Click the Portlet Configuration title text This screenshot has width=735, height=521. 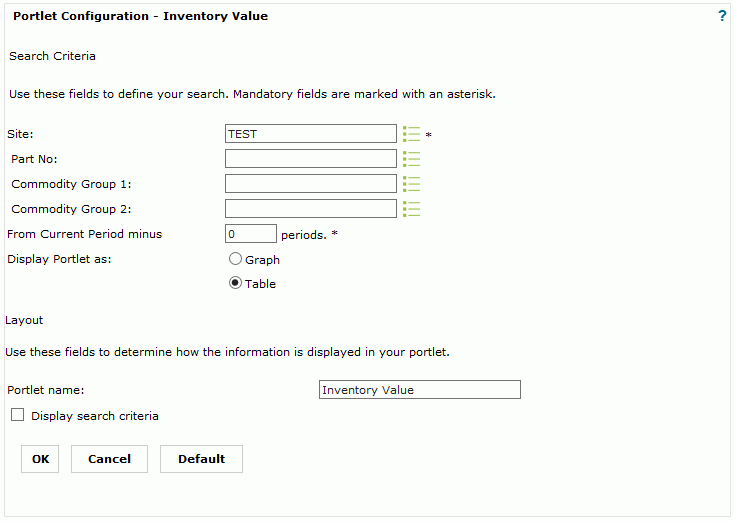tap(140, 16)
